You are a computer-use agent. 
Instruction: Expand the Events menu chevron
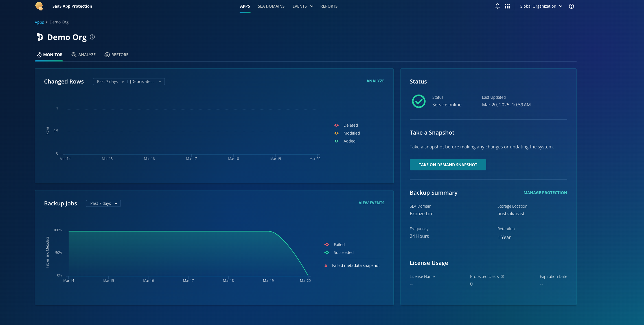pyautogui.click(x=312, y=6)
